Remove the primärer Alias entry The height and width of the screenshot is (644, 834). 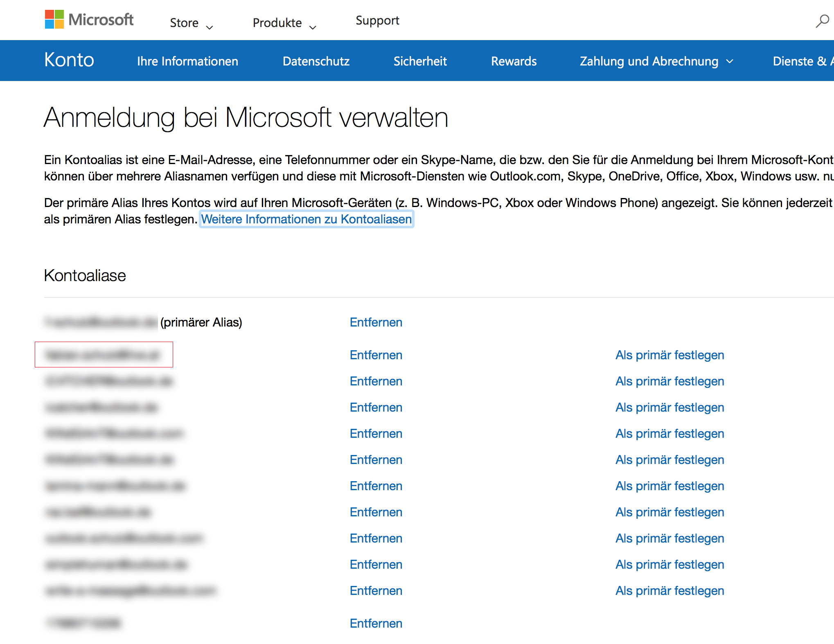pos(376,322)
